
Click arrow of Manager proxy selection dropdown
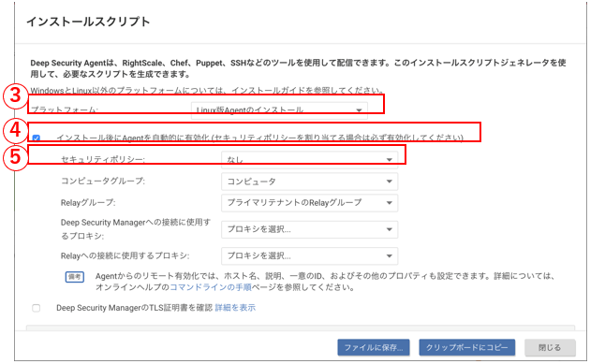pyautogui.click(x=389, y=230)
